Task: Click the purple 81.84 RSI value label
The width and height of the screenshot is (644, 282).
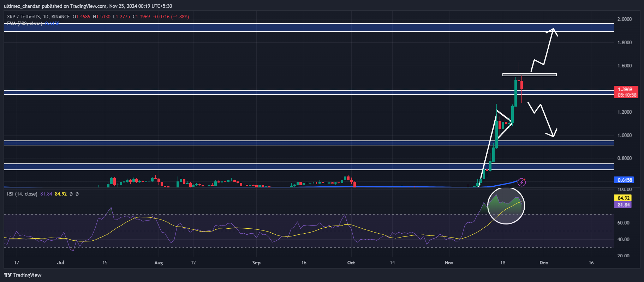Action: (x=624, y=205)
